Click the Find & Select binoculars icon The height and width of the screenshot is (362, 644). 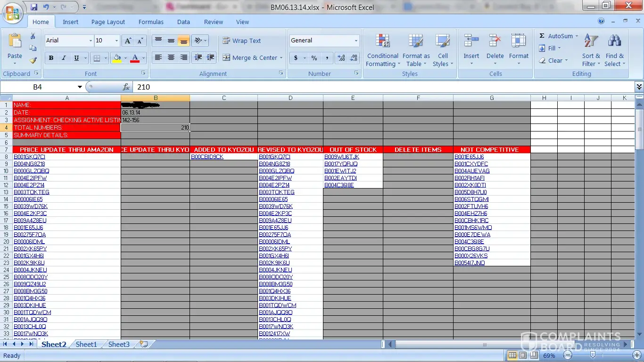pyautogui.click(x=614, y=50)
